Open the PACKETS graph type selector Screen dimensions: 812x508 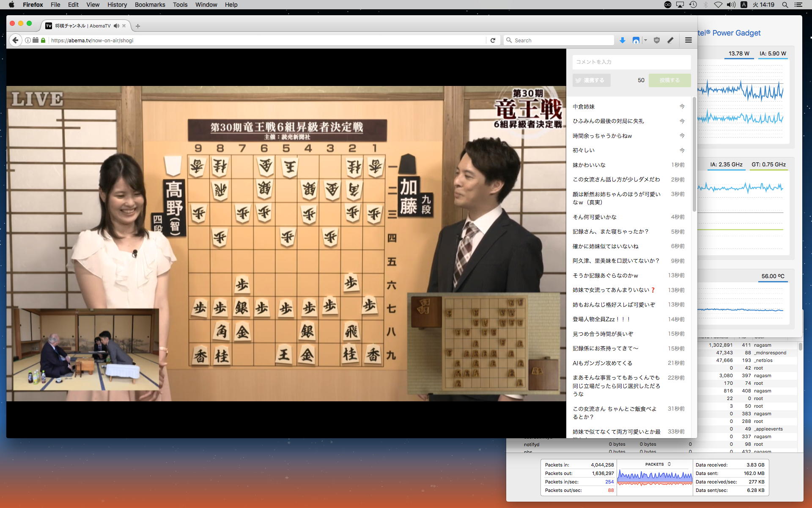tap(658, 464)
